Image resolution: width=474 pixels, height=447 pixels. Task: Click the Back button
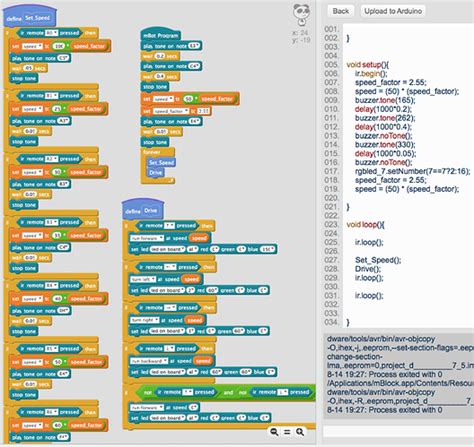click(341, 11)
